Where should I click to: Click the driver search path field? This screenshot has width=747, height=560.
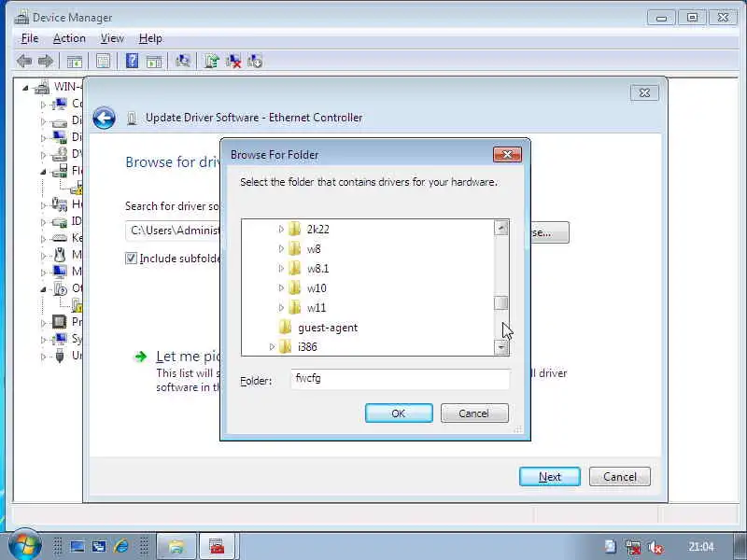tap(174, 231)
